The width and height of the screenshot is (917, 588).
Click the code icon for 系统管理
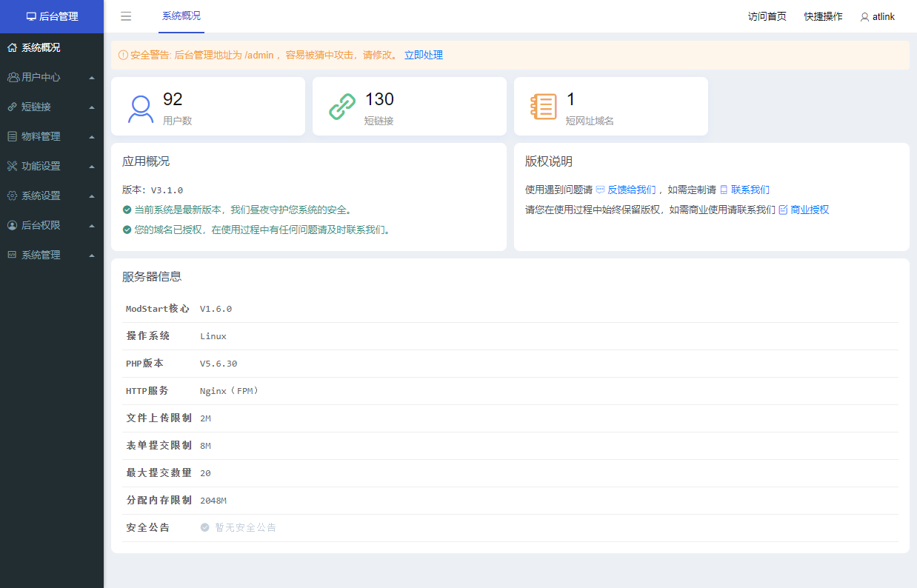[x=13, y=255]
